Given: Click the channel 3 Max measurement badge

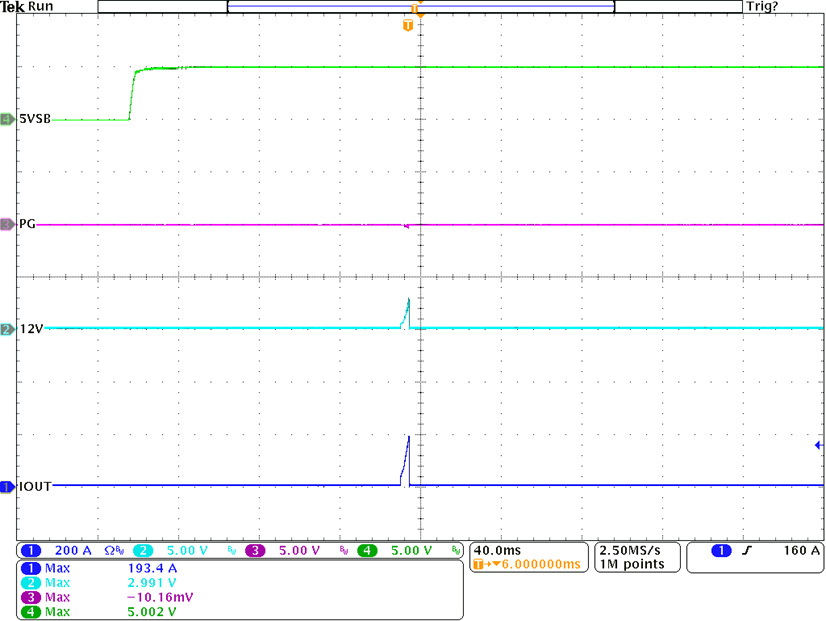Looking at the screenshot, I should 31,597.
